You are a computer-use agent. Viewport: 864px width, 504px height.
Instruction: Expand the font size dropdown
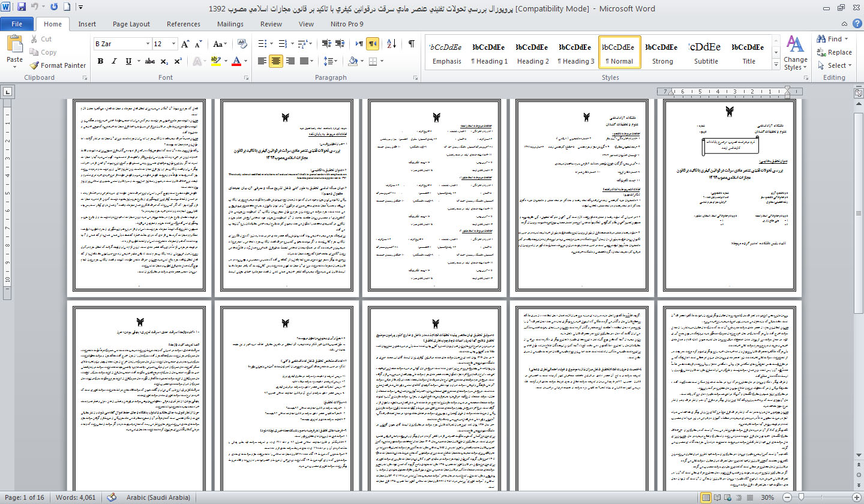coord(174,44)
